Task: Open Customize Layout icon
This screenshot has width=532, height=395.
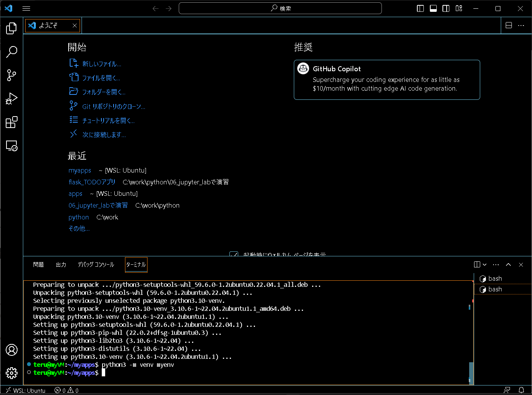Action: point(459,8)
